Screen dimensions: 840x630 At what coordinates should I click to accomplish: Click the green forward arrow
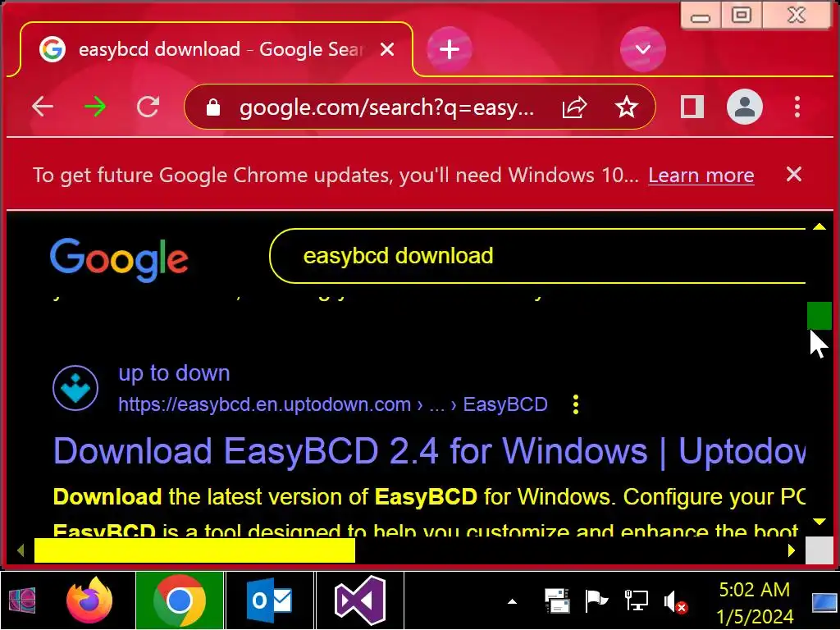pos(95,107)
